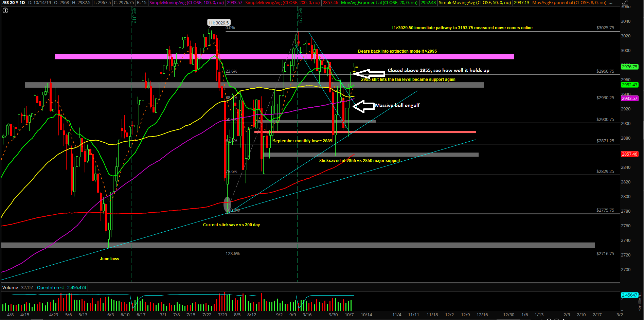
Task: Open the SimpleMovingAvg (CLOSE, 200) study label
Action: [x=282, y=3]
